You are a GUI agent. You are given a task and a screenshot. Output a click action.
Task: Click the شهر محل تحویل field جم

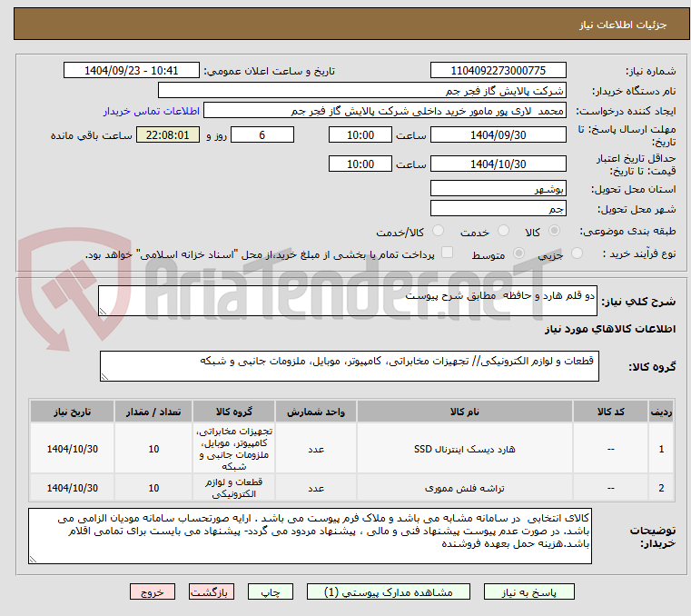coord(498,208)
